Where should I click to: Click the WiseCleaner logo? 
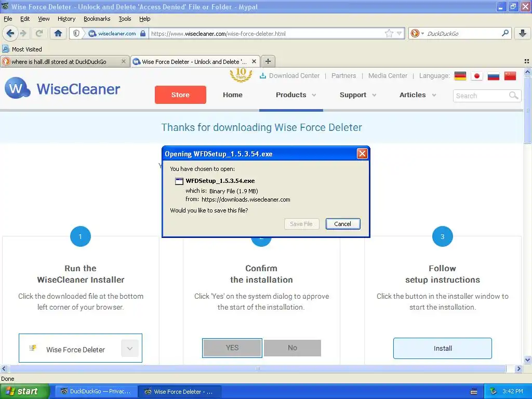tap(62, 88)
